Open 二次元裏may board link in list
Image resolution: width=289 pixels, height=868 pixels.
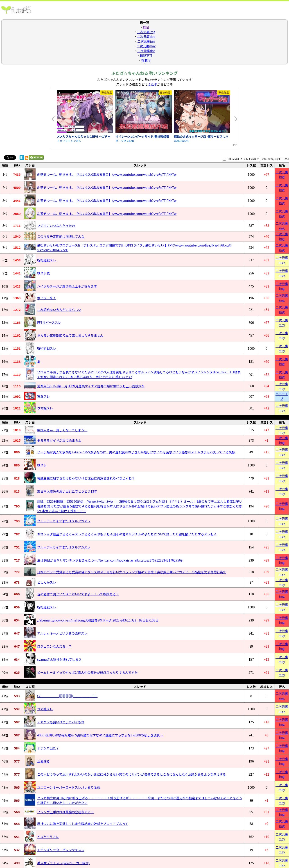point(146,46)
